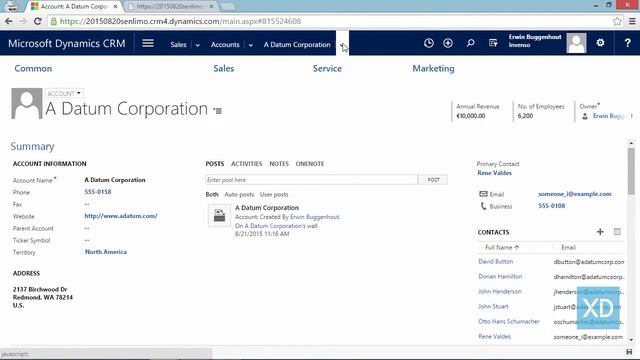Click the user profile avatar

click(576, 43)
